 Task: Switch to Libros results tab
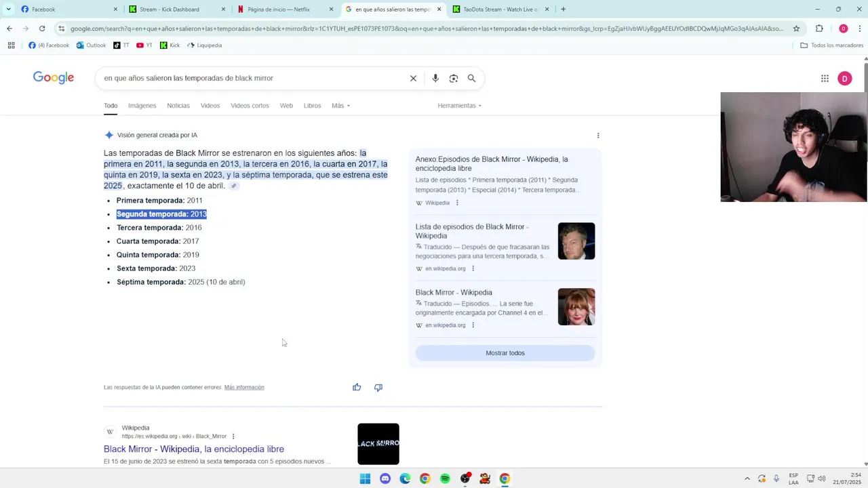[312, 106]
